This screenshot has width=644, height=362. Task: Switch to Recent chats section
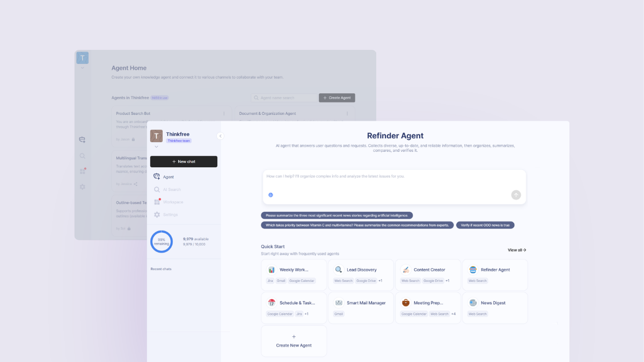(x=161, y=268)
